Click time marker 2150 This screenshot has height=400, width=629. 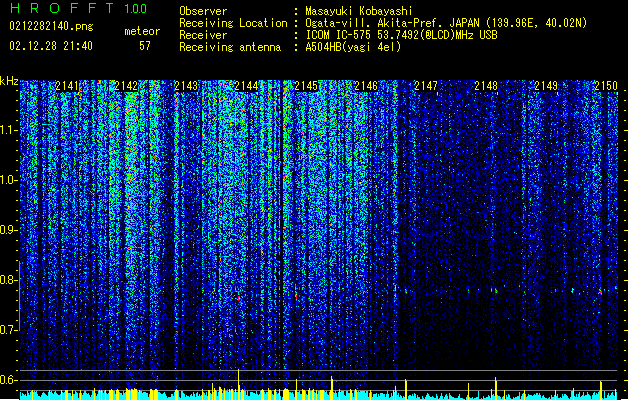tap(606, 86)
